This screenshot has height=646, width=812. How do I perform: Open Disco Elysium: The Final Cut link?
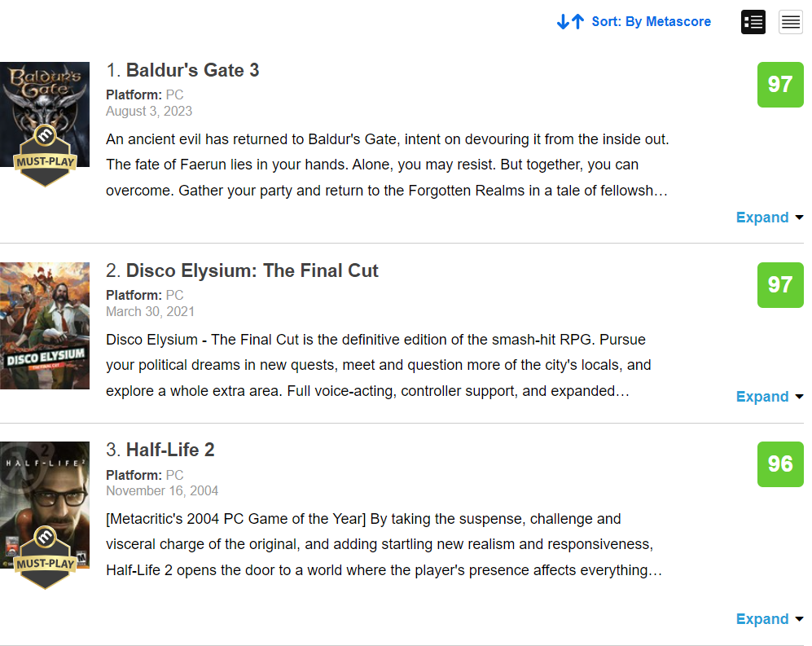coord(252,271)
